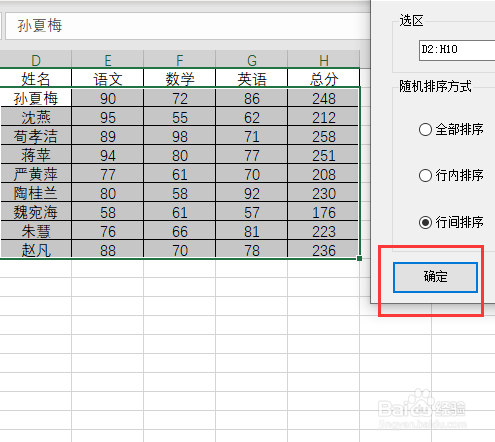Click the formula bar showing 孙夏梅
The width and height of the screenshot is (495, 442).
(187, 26)
